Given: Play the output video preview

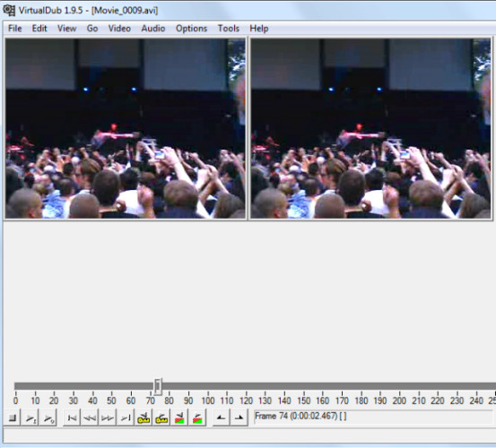Looking at the screenshot, I should (x=48, y=418).
